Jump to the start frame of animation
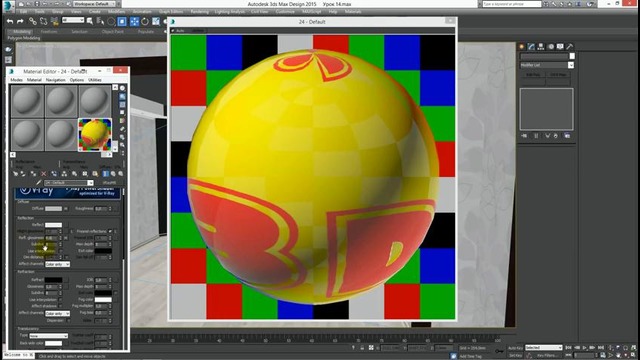The width and height of the screenshot is (640, 360). pos(569,348)
